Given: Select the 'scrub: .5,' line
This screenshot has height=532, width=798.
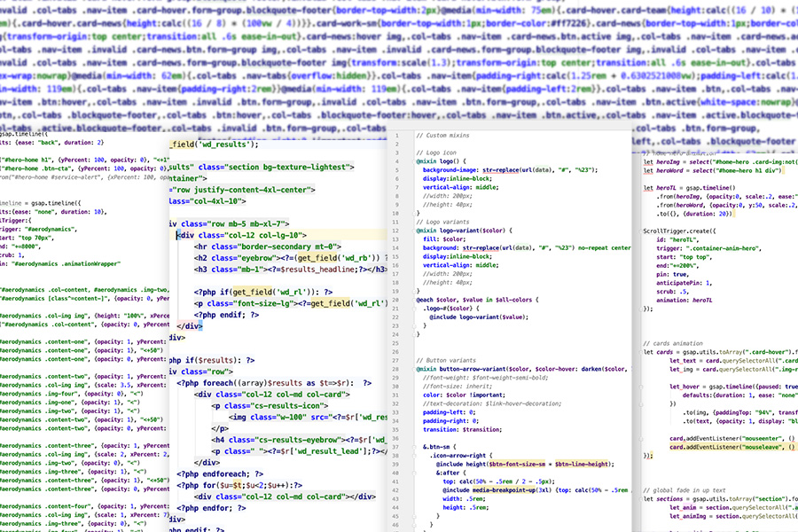Looking at the screenshot, I should pyautogui.click(x=672, y=292).
